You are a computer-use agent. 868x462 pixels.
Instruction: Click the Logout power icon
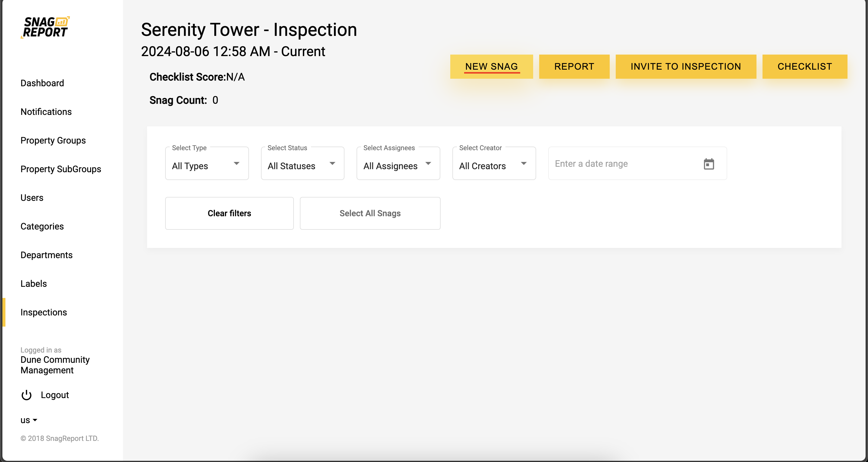coord(26,395)
